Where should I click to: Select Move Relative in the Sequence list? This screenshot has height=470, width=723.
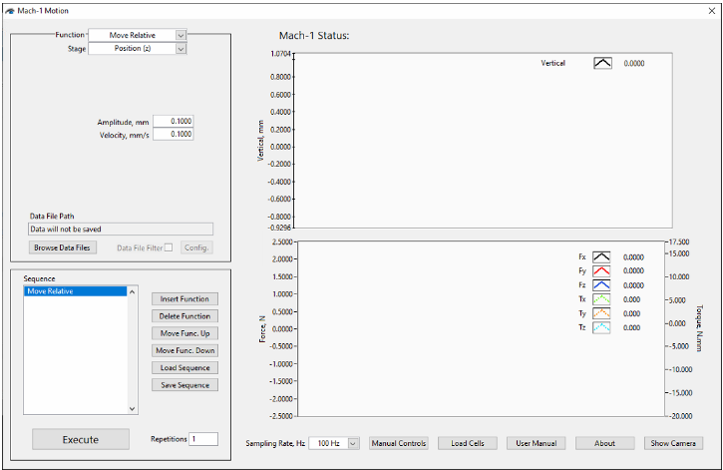pos(75,291)
